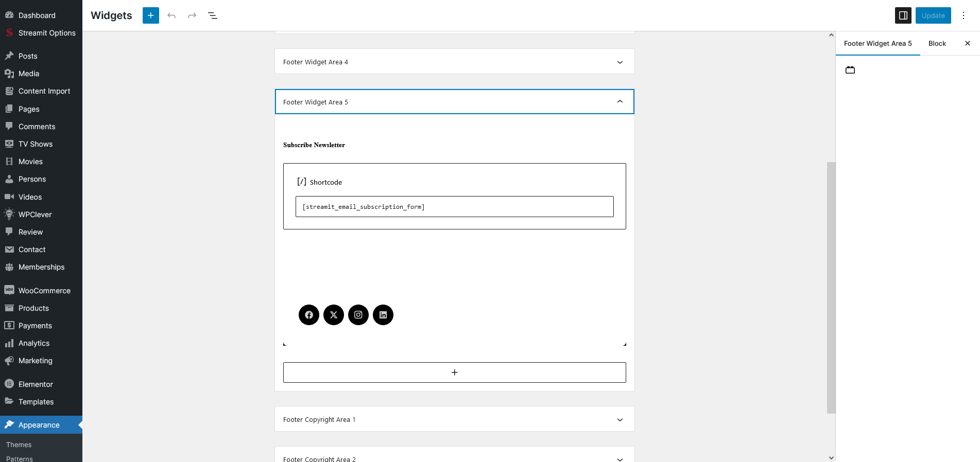Open Patterns submenu item
Image resolution: width=980 pixels, height=462 pixels.
tap(20, 458)
